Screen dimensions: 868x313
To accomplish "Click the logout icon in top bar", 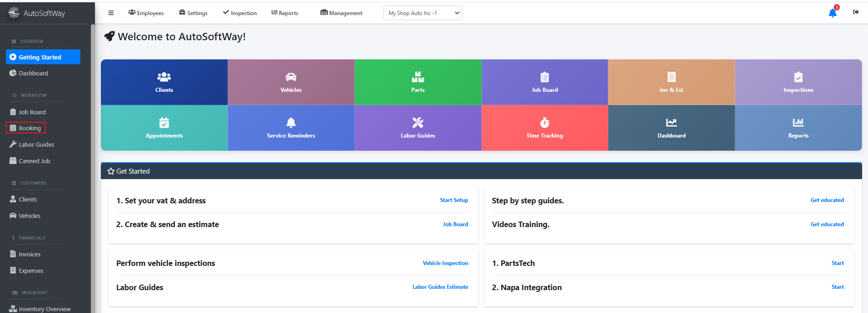I will (856, 12).
